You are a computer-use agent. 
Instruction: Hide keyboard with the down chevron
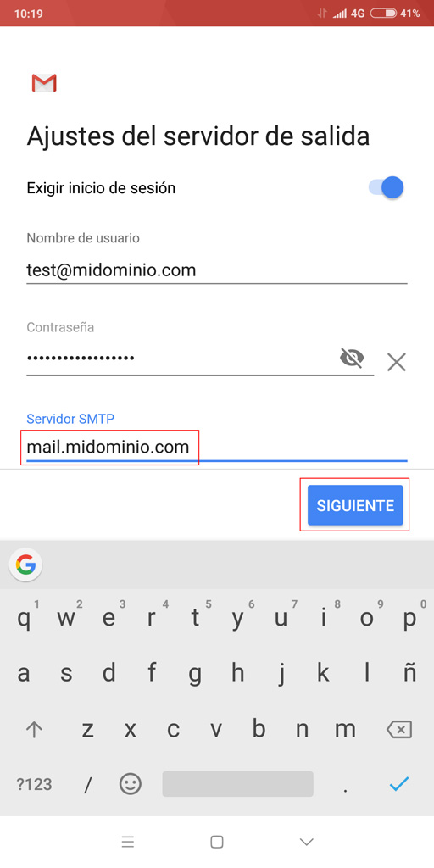(x=306, y=842)
